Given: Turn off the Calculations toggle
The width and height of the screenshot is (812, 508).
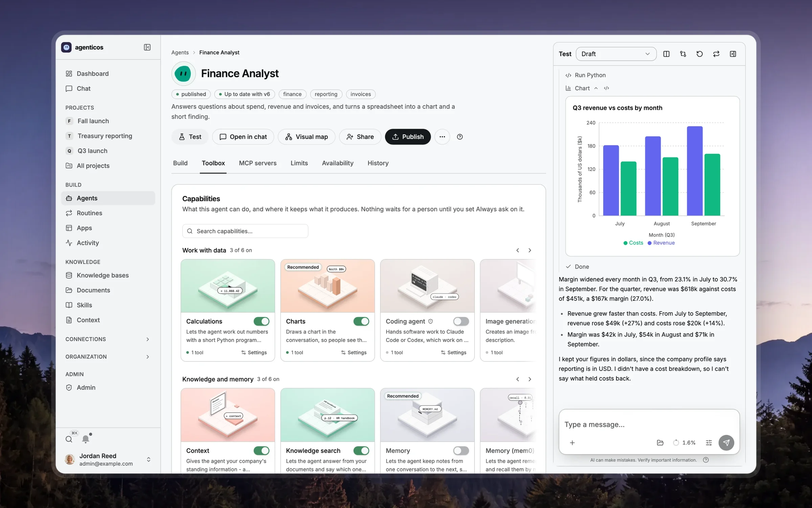Looking at the screenshot, I should pyautogui.click(x=261, y=321).
